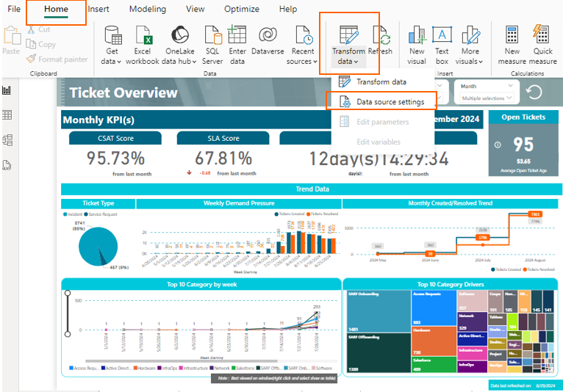Screen dimensions: 563x392
Task: Click the Enter data table icon
Action: tap(237, 36)
